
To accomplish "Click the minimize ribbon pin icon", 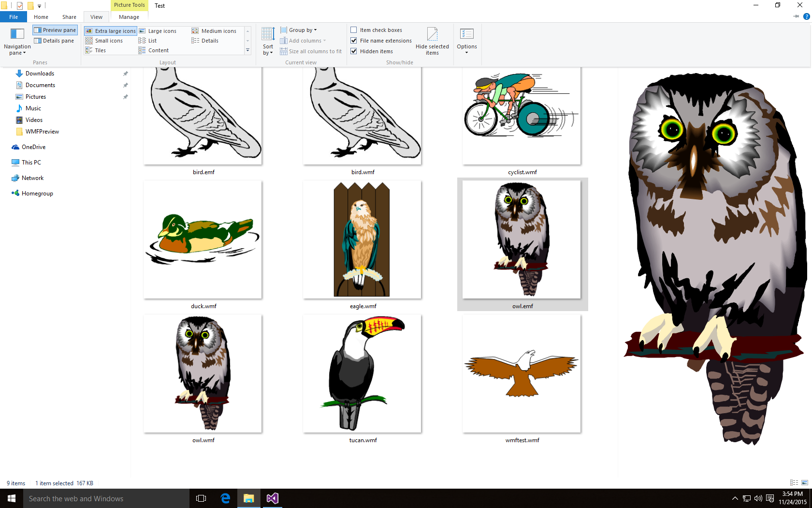I will tap(796, 16).
